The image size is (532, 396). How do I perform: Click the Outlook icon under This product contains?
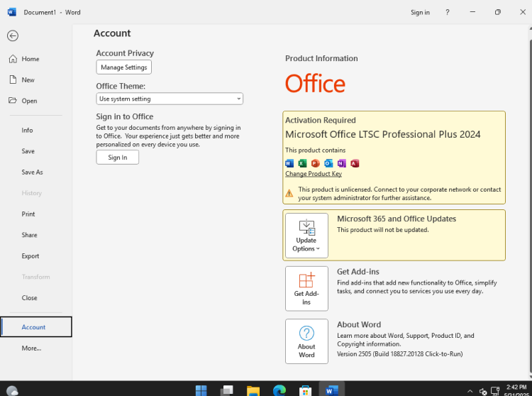click(328, 163)
